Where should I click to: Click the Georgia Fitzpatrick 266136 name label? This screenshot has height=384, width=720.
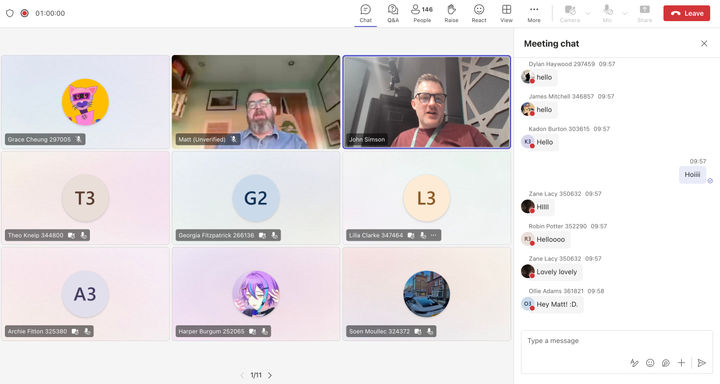click(216, 235)
